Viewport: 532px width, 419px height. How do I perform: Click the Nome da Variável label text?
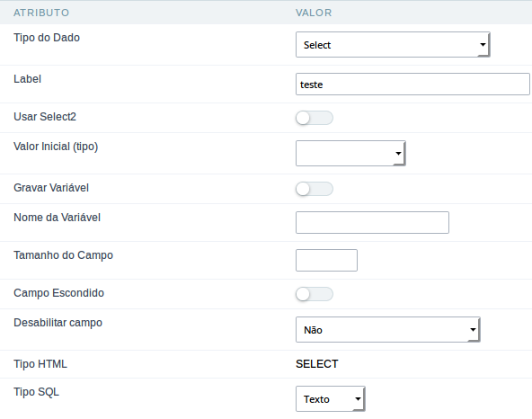57,218
